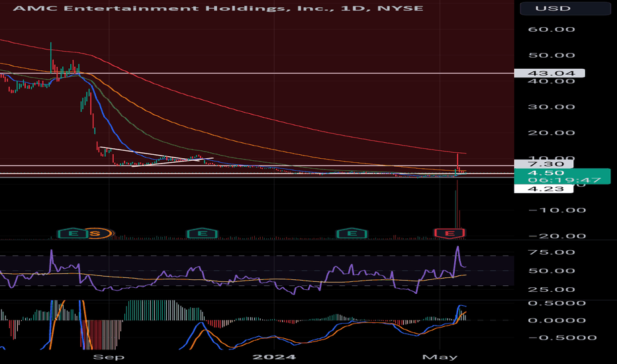Open the earnings E marker beside the split marker
Viewport: 617px width, 364px height.
72,234
